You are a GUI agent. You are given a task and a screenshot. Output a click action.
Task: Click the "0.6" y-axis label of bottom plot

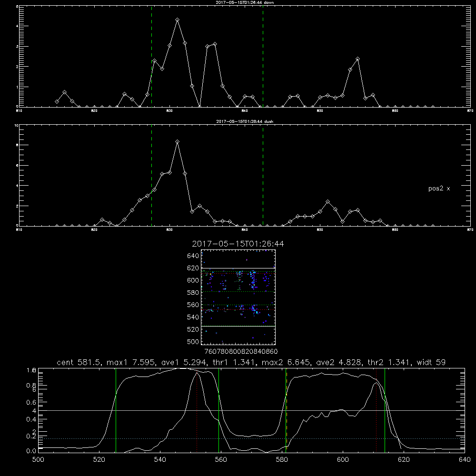[31, 402]
